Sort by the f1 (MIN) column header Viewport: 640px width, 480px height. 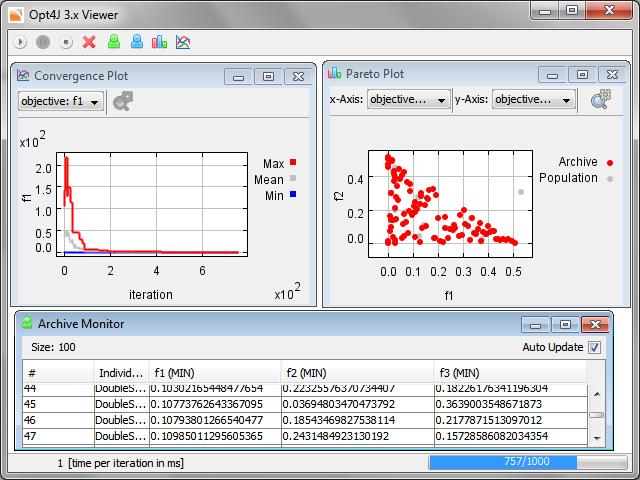213,371
